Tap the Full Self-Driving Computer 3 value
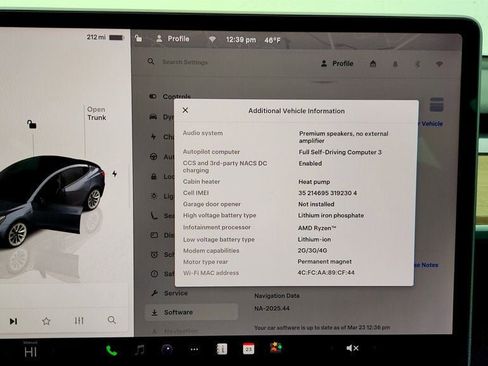The image size is (488, 366). tap(340, 152)
